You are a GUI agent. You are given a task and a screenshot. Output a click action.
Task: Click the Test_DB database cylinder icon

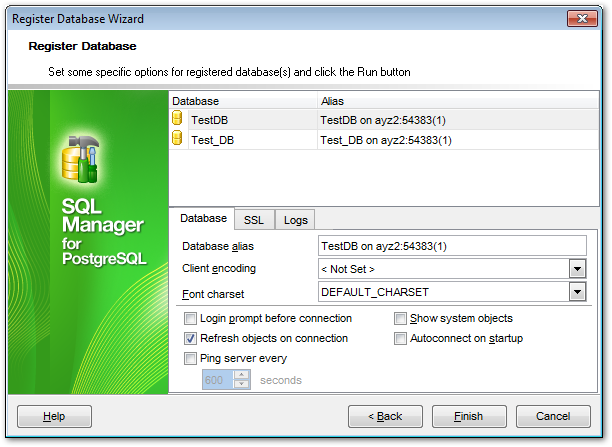pos(178,140)
